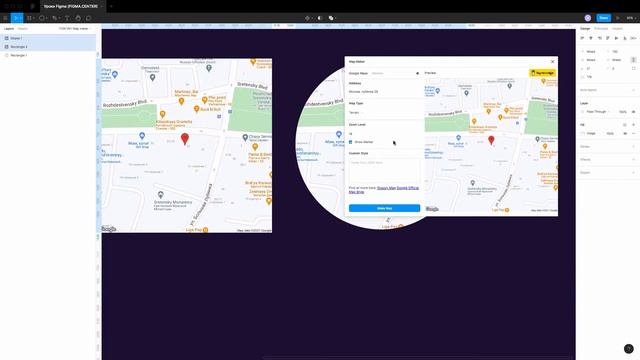Click the yellow Buy me a coffee button

(542, 73)
